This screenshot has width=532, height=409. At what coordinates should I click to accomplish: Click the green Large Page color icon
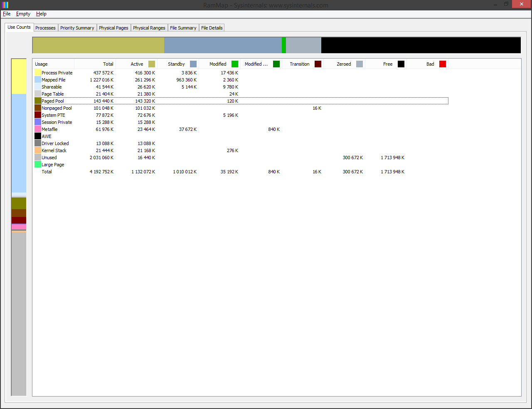pos(38,165)
